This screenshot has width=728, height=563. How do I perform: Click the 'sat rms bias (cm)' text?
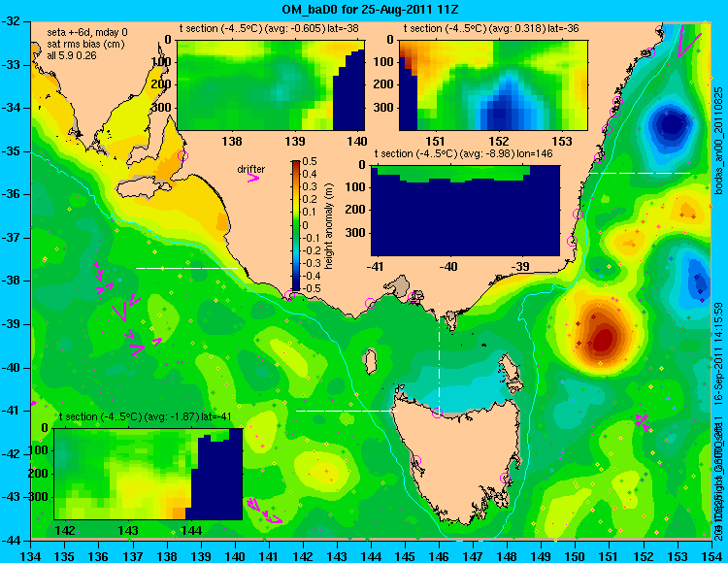[85, 44]
